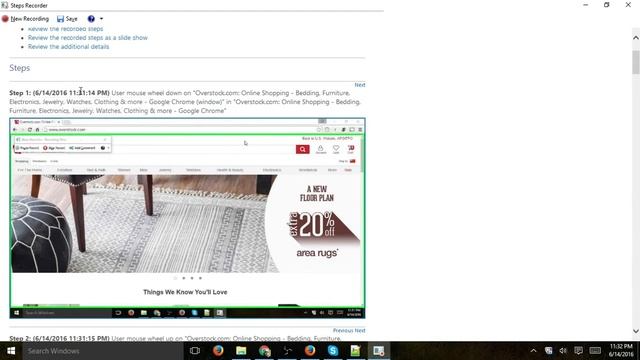
Task: Open the Action Center notifications icon
Action: click(578, 351)
